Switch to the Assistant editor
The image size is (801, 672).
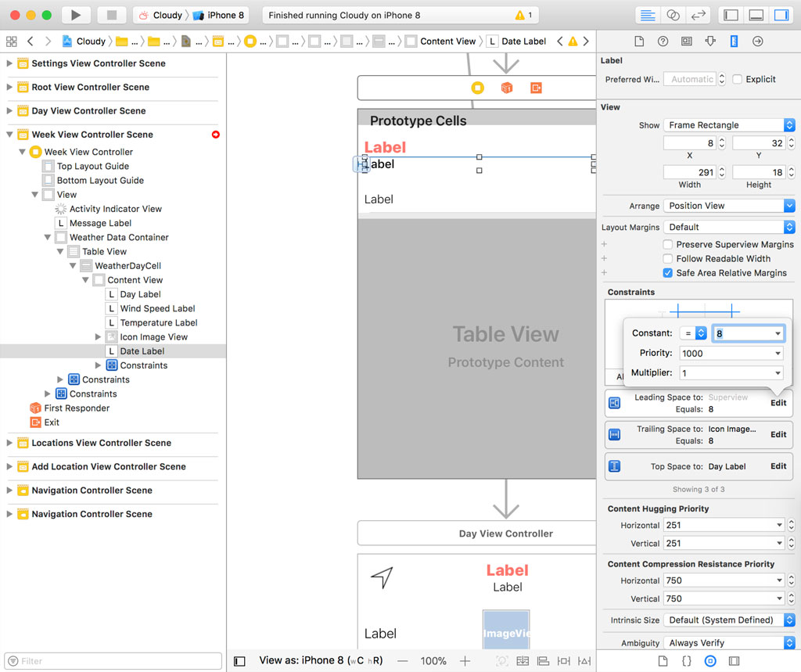pos(673,15)
